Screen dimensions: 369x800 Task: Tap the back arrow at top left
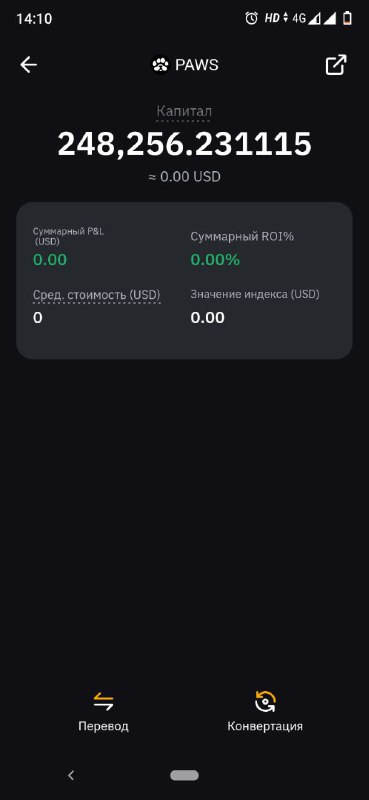click(29, 65)
